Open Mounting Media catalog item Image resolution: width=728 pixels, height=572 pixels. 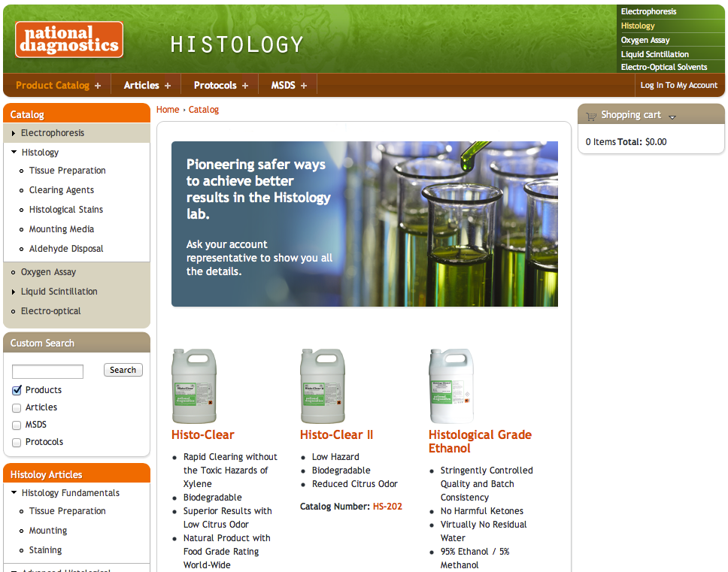tap(61, 229)
